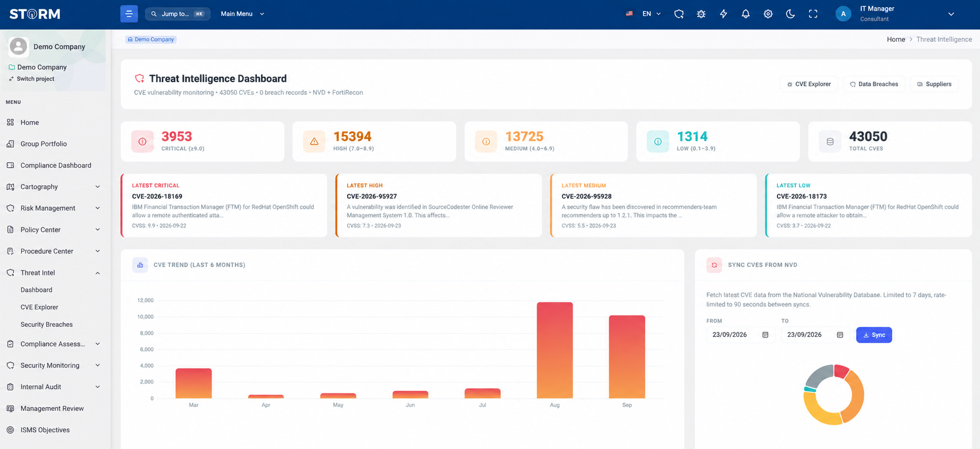Click the Sync CVEs refresh icon
Image resolution: width=980 pixels, height=449 pixels.
pos(714,265)
